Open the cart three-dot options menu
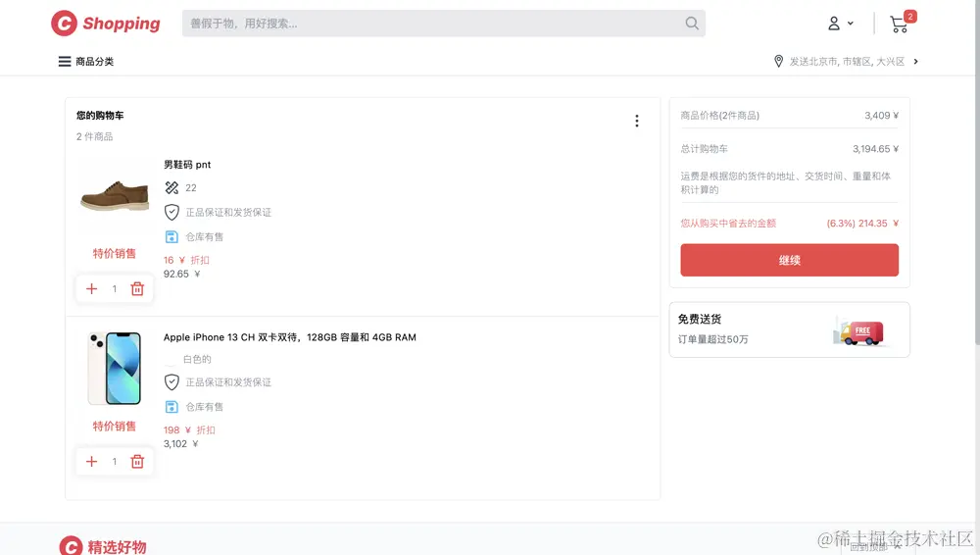 (x=637, y=121)
